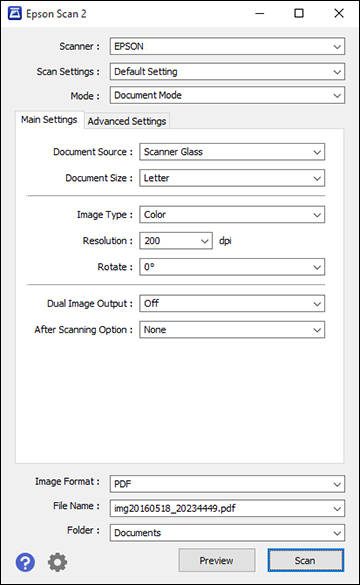
Task: Open the help question mark icon
Action: click(x=25, y=562)
